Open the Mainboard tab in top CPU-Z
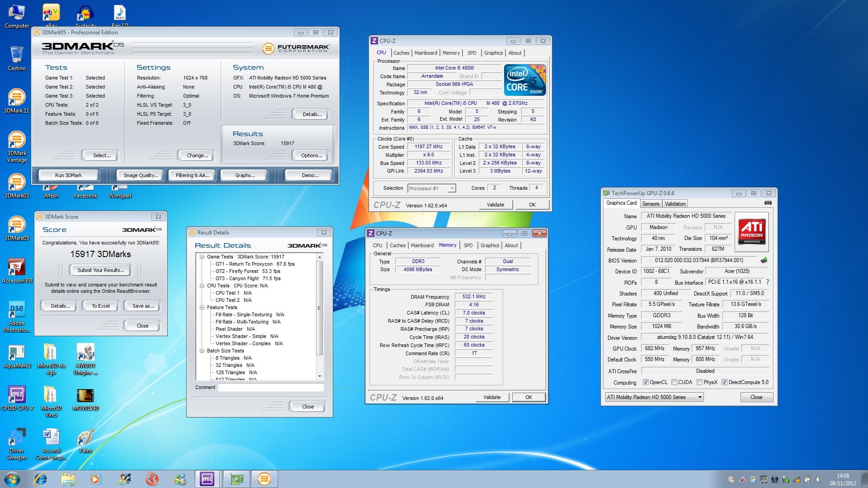 point(426,53)
